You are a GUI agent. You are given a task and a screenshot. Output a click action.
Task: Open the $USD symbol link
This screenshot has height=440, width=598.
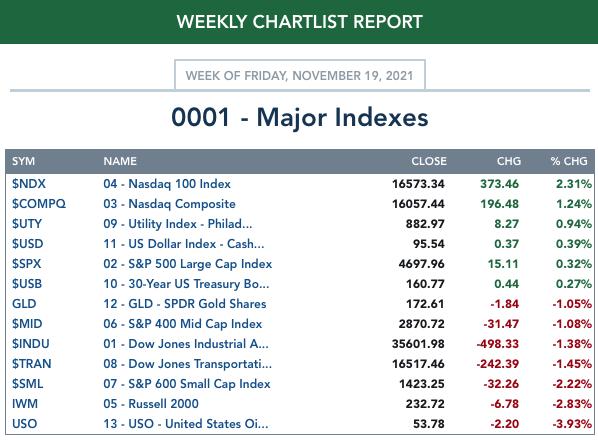27,244
